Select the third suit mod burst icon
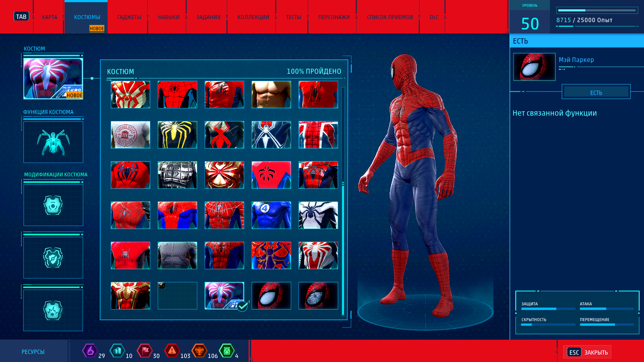The image size is (644, 362). click(x=53, y=310)
